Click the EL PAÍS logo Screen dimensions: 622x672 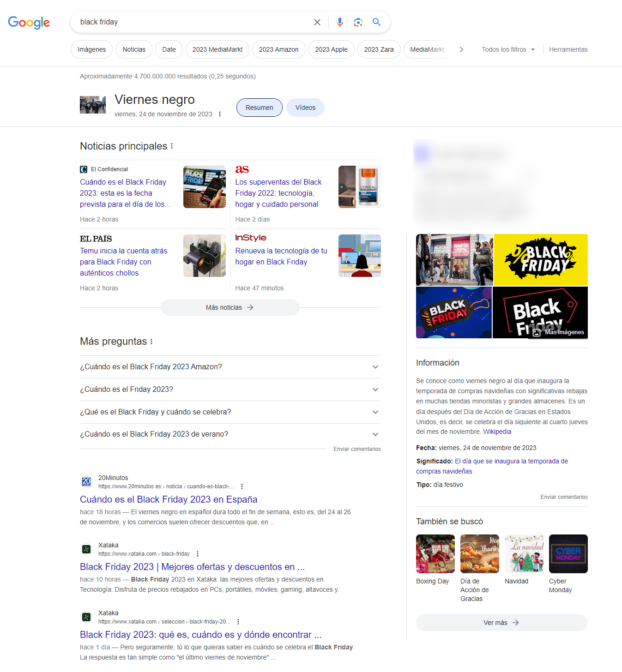click(x=96, y=239)
